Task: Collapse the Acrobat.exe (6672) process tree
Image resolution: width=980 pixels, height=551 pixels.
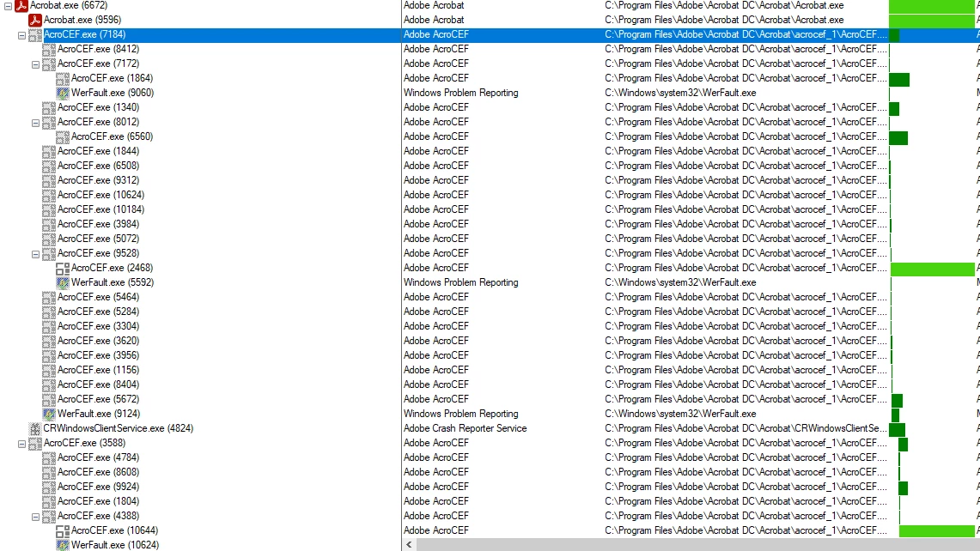Action: (x=8, y=6)
